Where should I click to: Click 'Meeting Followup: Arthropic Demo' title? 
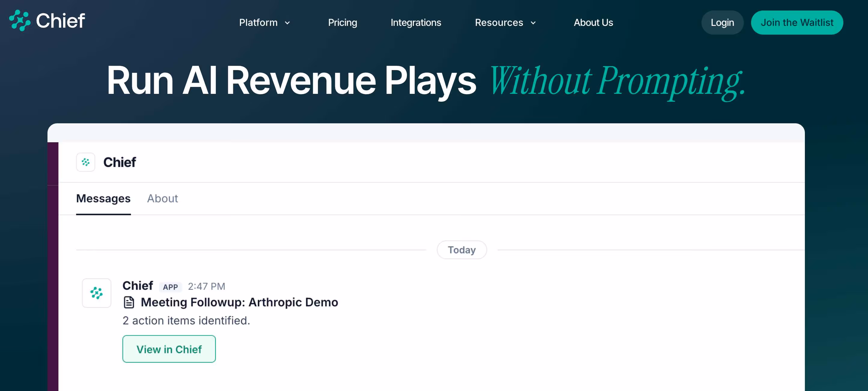click(x=239, y=302)
